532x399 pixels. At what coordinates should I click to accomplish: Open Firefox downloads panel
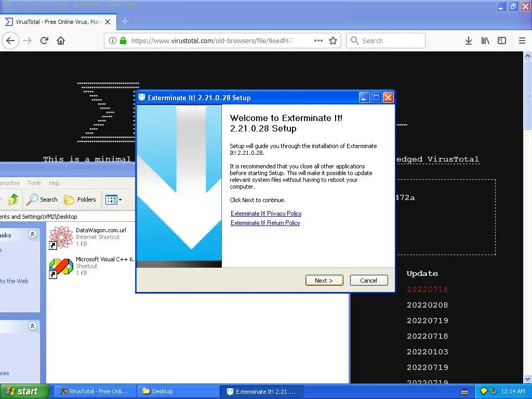pos(469,41)
